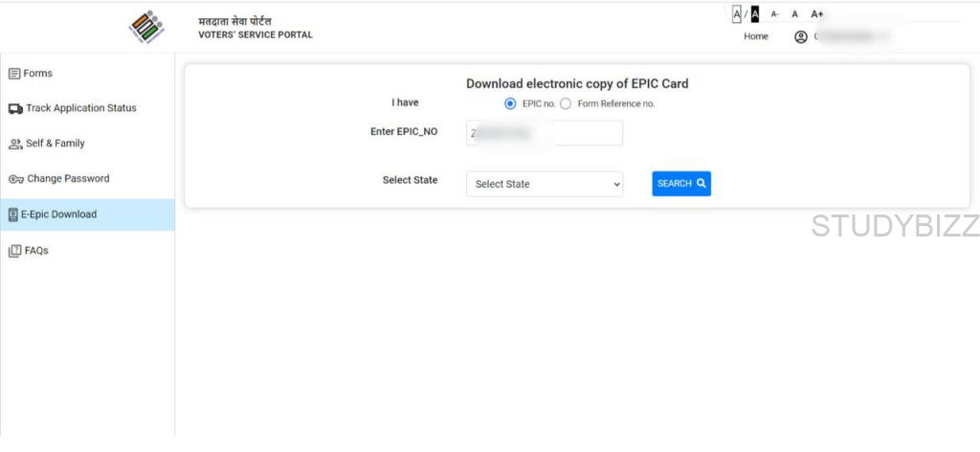Viewport: 980px width, 452px height.
Task: Select the Form Reference no. radio option
Action: coord(566,103)
